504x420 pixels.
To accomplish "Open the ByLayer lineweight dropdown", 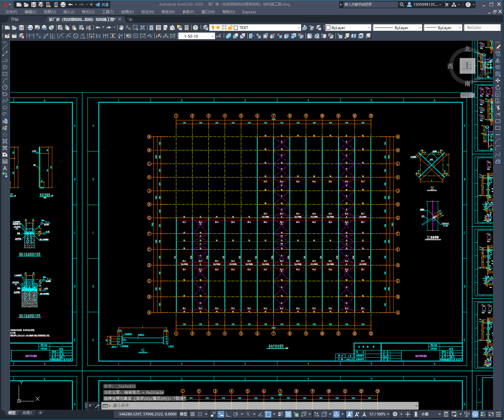I will point(443,28).
